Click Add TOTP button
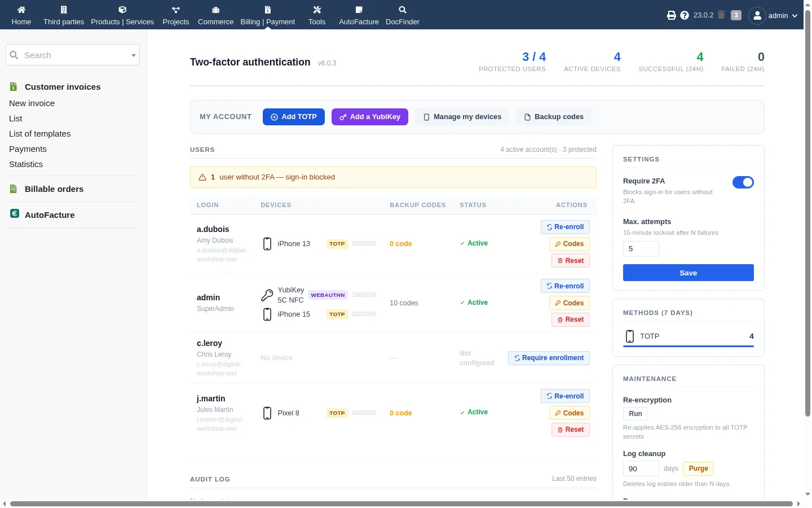 tap(294, 117)
